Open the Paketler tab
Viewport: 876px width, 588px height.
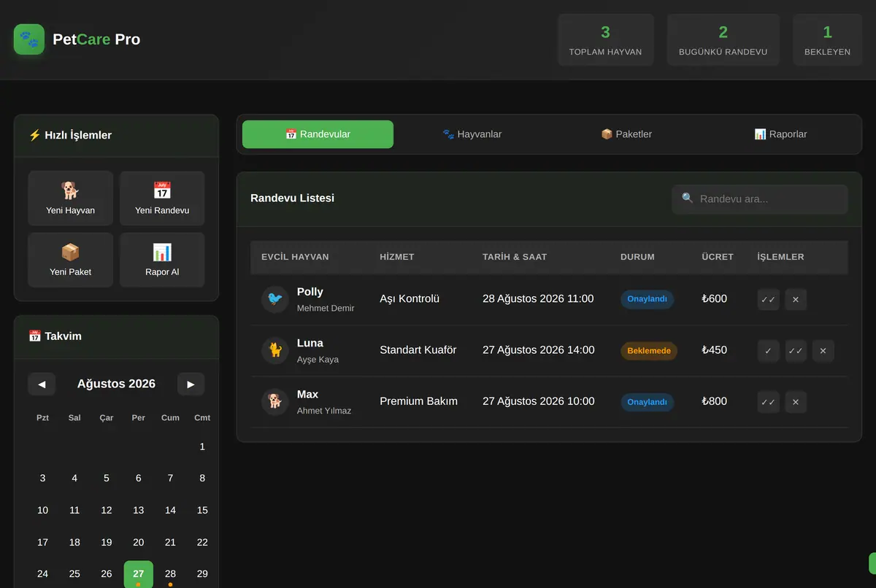(626, 134)
